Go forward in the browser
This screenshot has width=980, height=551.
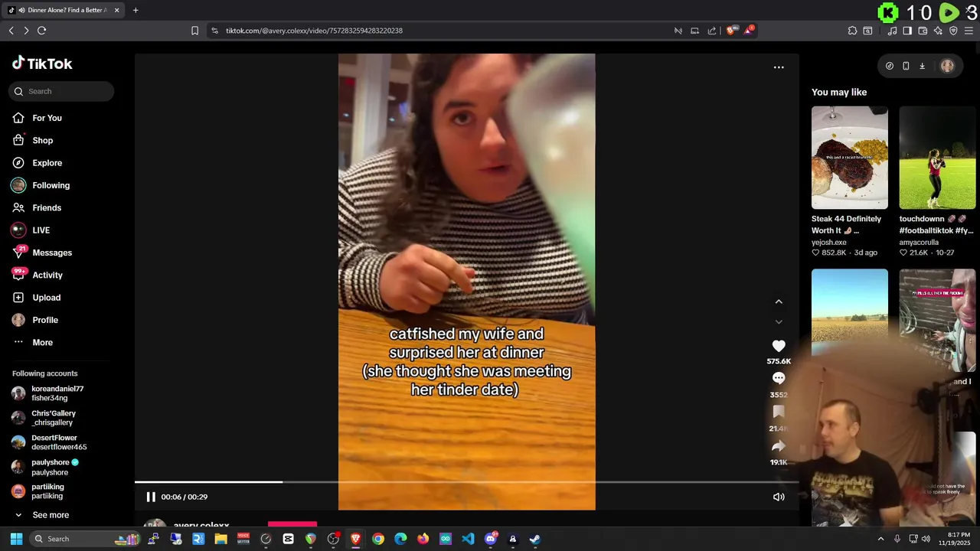(26, 31)
